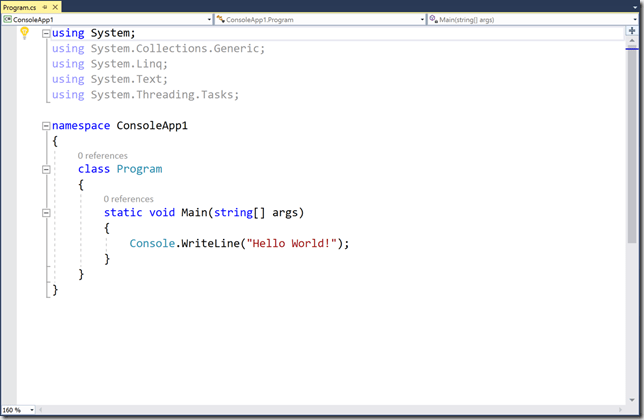Open the ConsoleApp1.Program type dropdown

click(420, 19)
